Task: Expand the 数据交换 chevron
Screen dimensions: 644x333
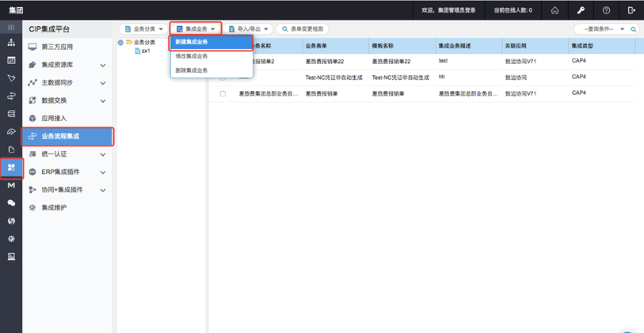Action: pos(103,101)
